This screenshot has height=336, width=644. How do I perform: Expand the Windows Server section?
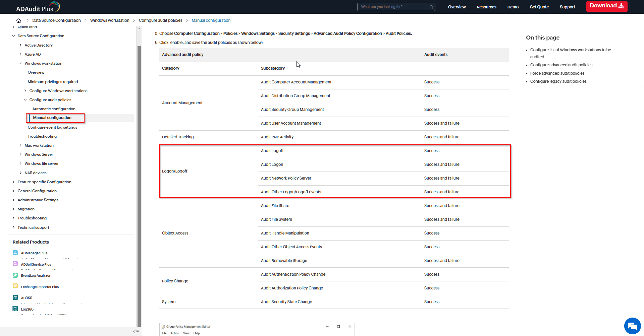pos(20,154)
